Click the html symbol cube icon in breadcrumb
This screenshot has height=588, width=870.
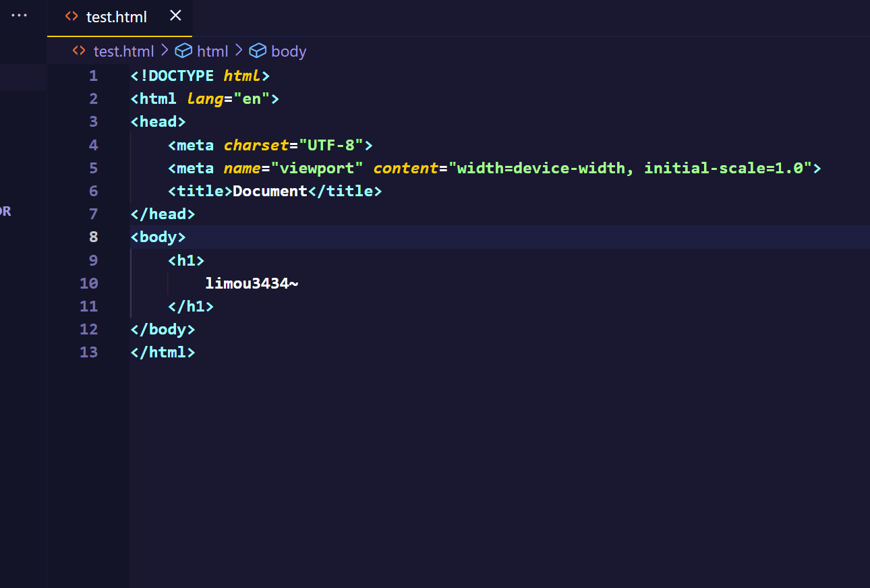183,51
